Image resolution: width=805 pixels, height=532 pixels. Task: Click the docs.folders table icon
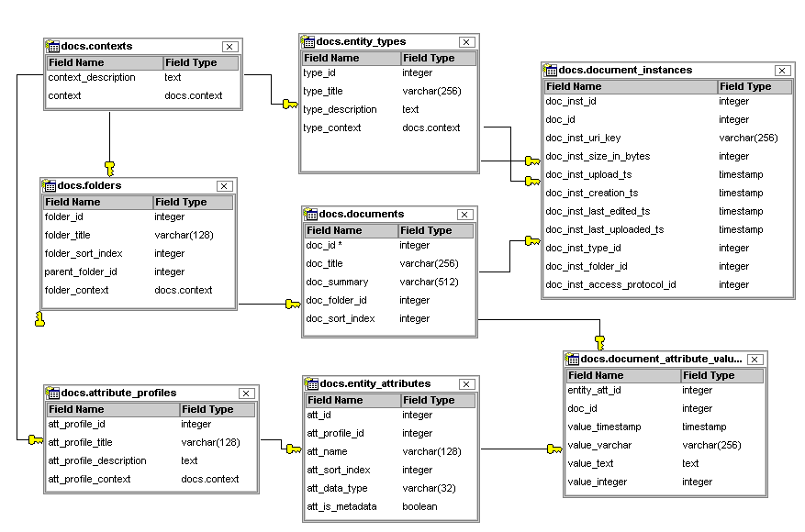[x=50, y=186]
